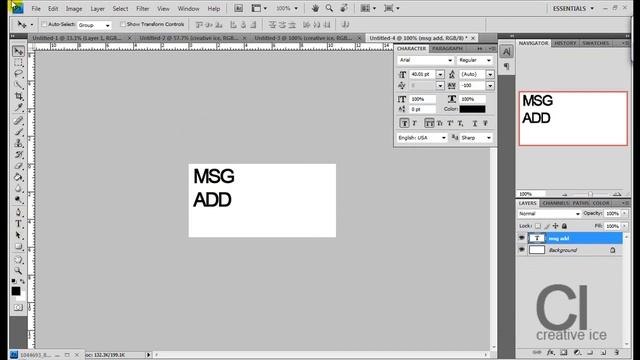Image resolution: width=640 pixels, height=360 pixels.
Task: Toggle Small Caps in Character panel
Action: click(440, 123)
